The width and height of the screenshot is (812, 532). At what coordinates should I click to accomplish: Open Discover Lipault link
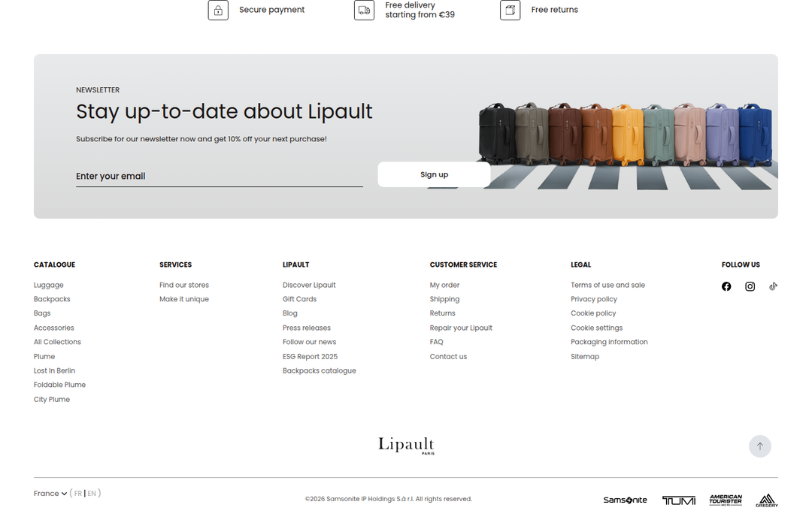click(x=309, y=285)
